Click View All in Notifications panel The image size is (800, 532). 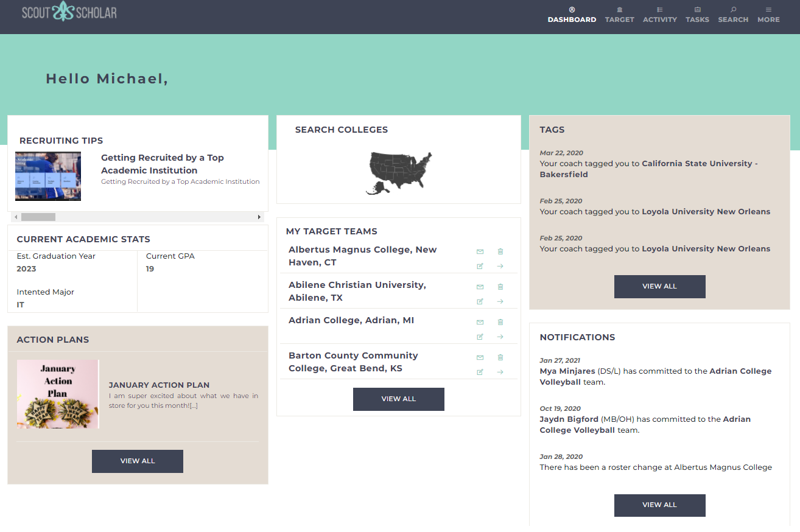pyautogui.click(x=660, y=505)
